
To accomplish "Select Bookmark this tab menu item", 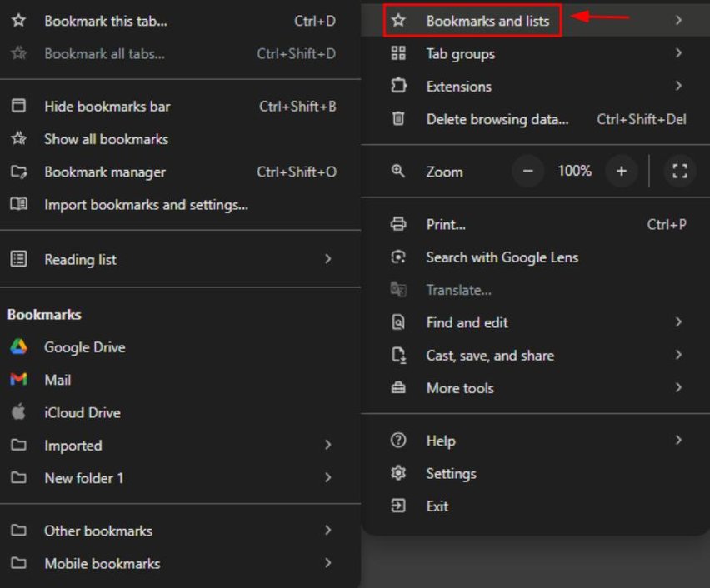I will (x=180, y=21).
